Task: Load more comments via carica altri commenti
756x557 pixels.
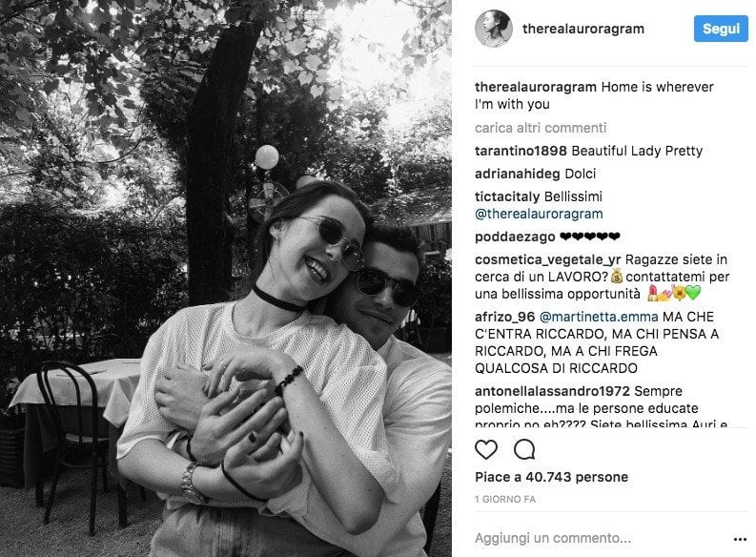Action: tap(541, 128)
